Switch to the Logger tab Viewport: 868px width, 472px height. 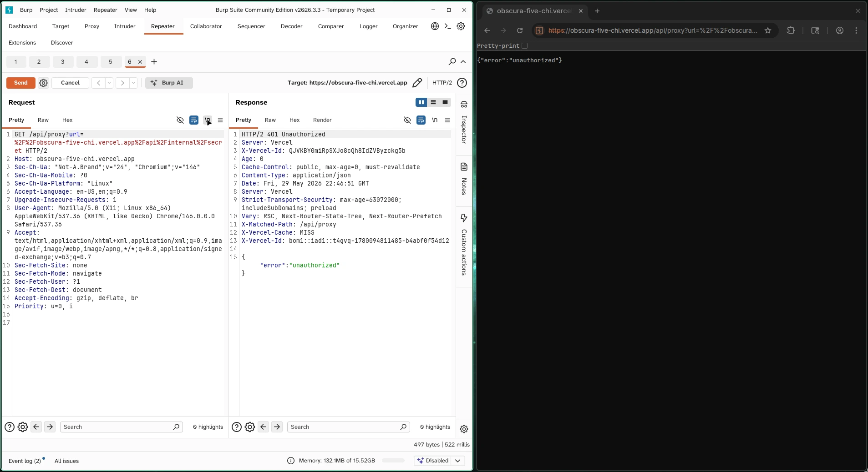point(368,26)
